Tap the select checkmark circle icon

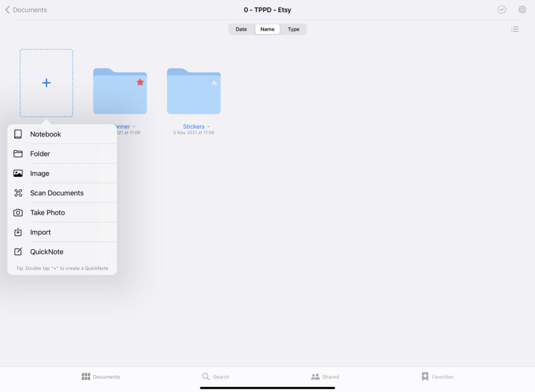[x=502, y=9]
